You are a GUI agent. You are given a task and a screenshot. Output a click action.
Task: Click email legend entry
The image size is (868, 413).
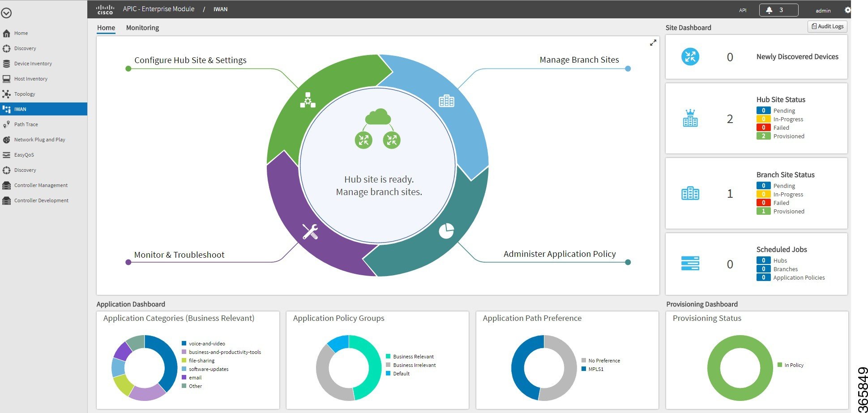click(192, 378)
